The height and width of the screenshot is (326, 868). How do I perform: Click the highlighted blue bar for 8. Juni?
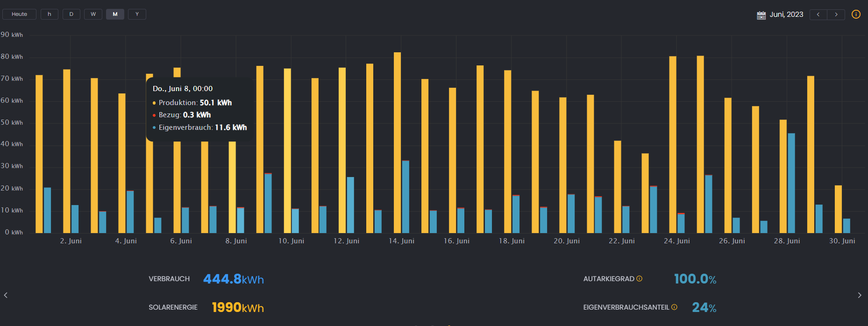click(x=240, y=220)
